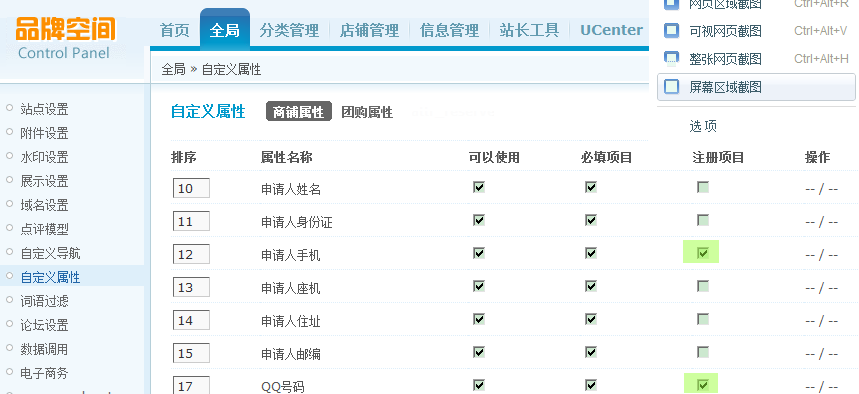Click the 全局 breadcrumb link
Screen dimensions: 859x394
tap(173, 70)
